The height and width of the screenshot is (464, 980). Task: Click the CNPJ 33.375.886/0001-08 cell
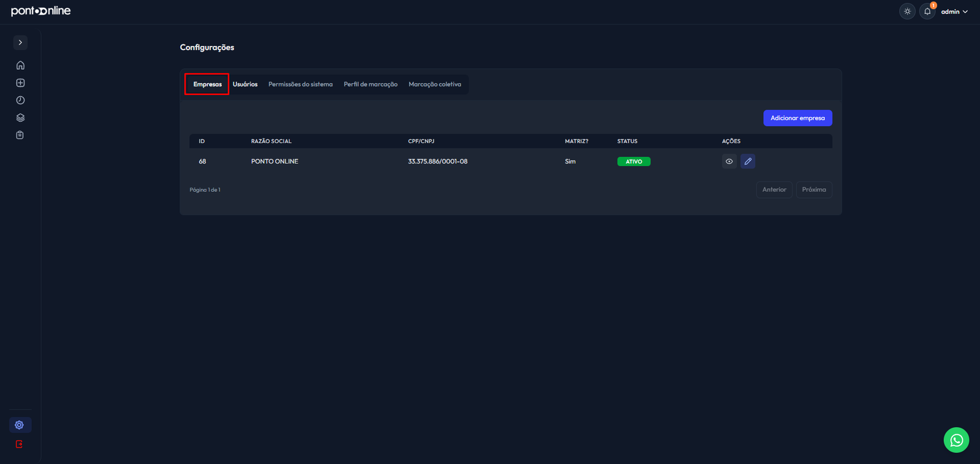click(438, 162)
